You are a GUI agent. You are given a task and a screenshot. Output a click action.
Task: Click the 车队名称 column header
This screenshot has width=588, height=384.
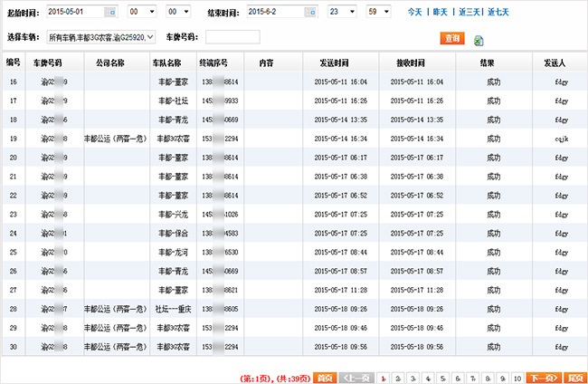(166, 62)
